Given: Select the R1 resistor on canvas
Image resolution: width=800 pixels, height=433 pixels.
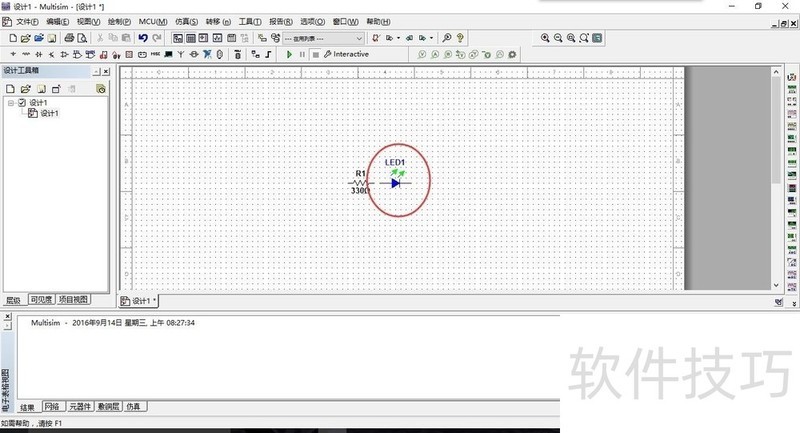Looking at the screenshot, I should pyautogui.click(x=360, y=182).
